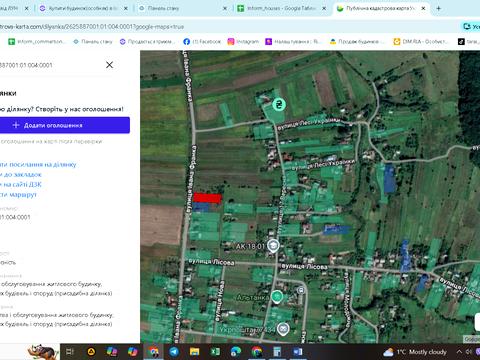Viewport: 480px width, 360px height.
Task: Click the blue 'Додати оголошення' button
Action: (x=65, y=125)
